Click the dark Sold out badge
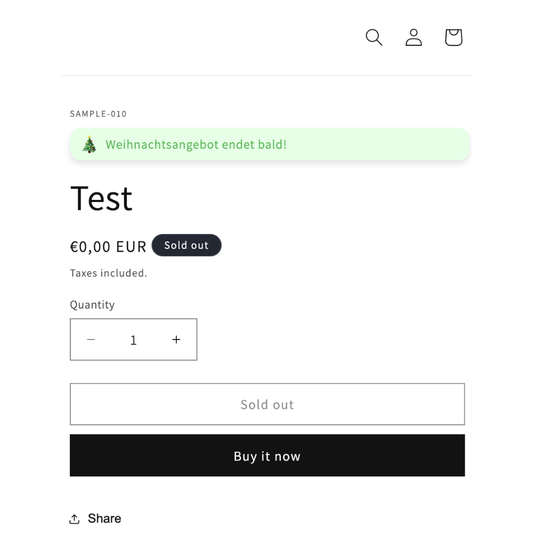Image resolution: width=533 pixels, height=533 pixels. coord(186,245)
